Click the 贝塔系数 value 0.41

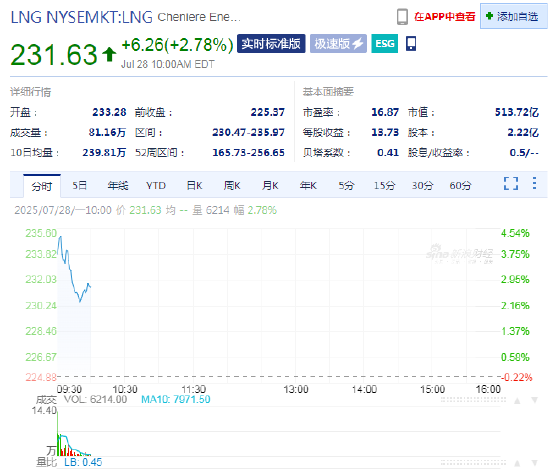click(388, 153)
